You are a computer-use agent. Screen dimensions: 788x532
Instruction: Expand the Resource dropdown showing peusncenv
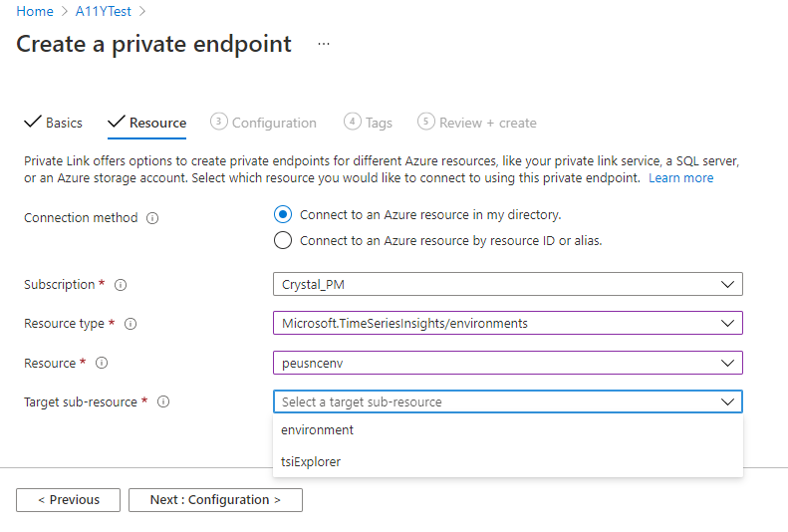click(507, 363)
